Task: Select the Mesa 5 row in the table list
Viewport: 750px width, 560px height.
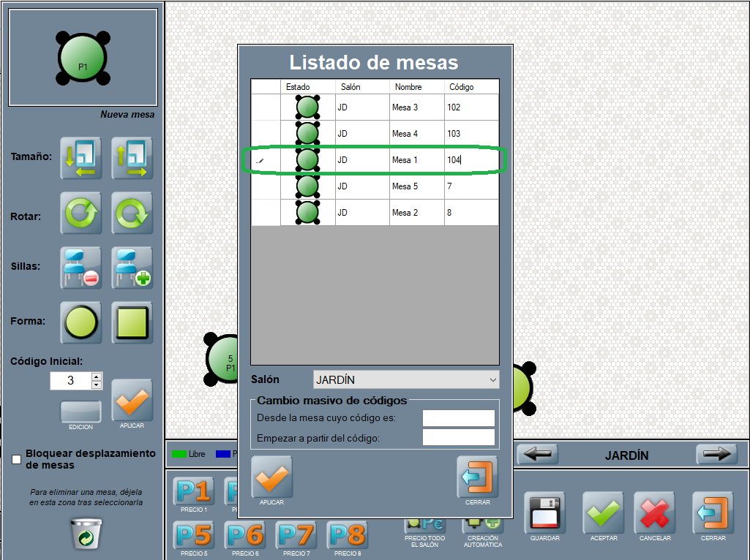Action: pyautogui.click(x=405, y=186)
